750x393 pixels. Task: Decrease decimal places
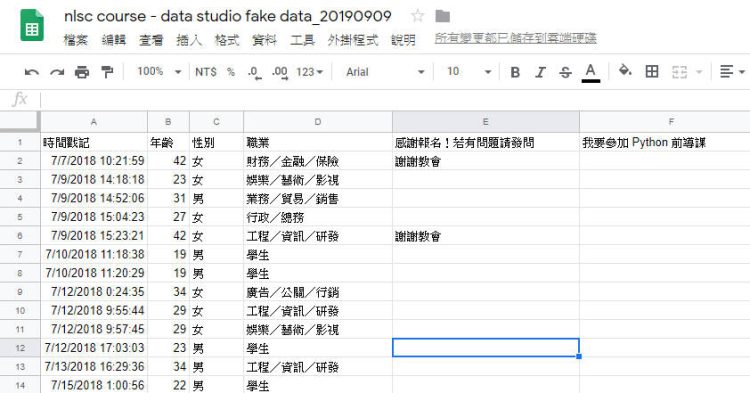click(254, 73)
